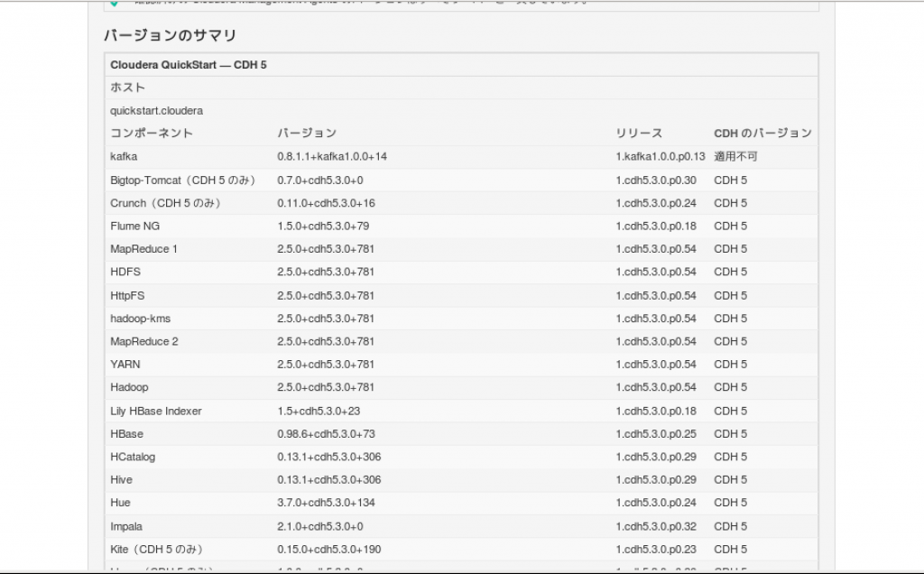The width and height of the screenshot is (924, 574).
Task: Click Crunch release 1.cdh5.3.0.p0.24
Action: click(x=657, y=203)
